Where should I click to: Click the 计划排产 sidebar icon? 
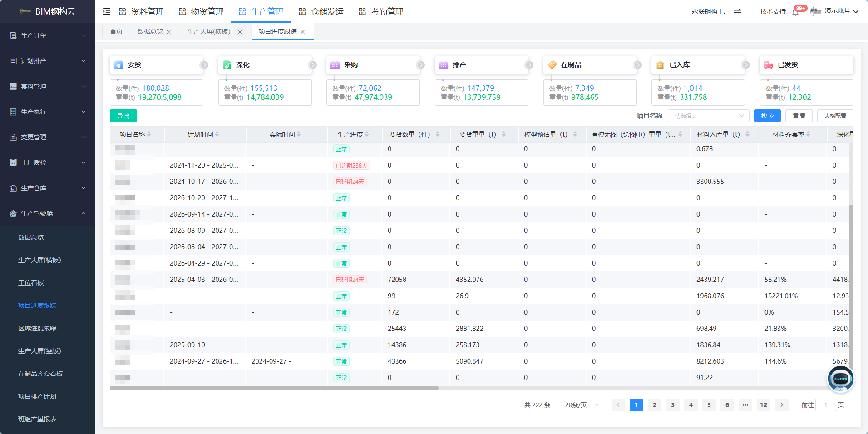(x=13, y=61)
